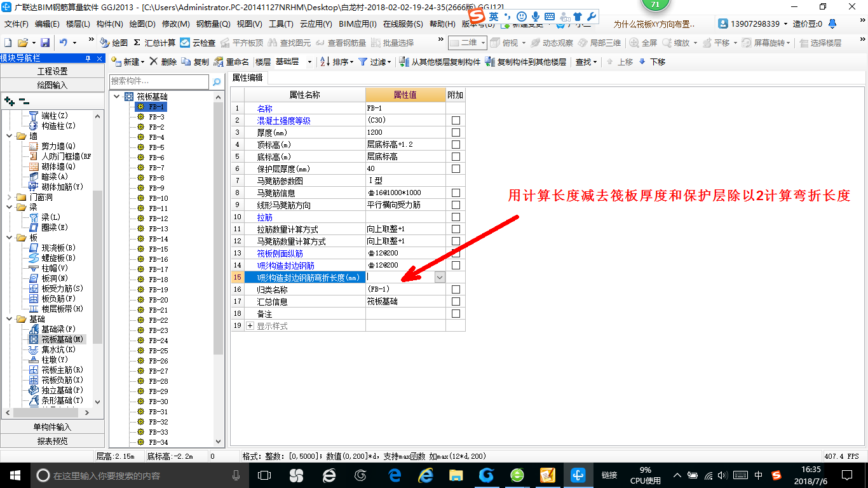Viewport: 868px width, 488px height.
Task: Click the Windows Start button
Action: (15, 475)
